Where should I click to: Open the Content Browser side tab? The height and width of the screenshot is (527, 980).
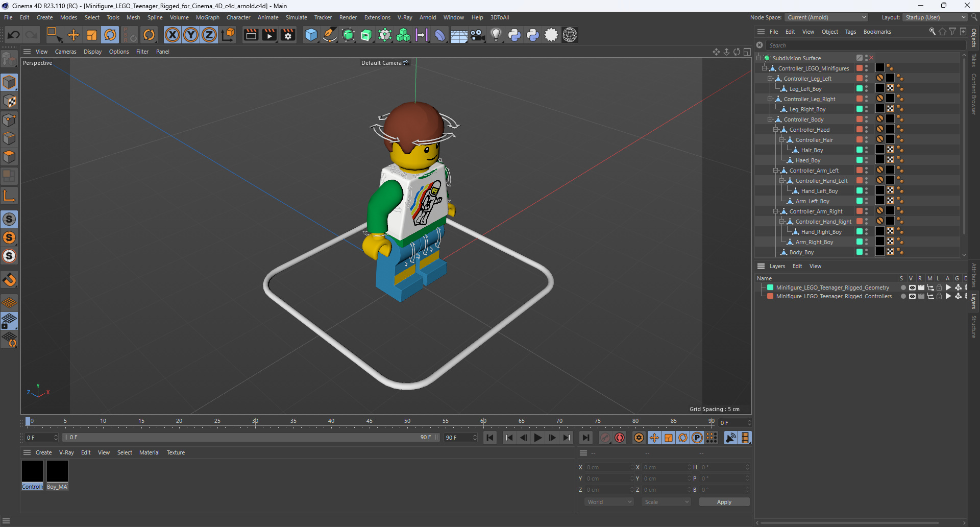[974, 94]
